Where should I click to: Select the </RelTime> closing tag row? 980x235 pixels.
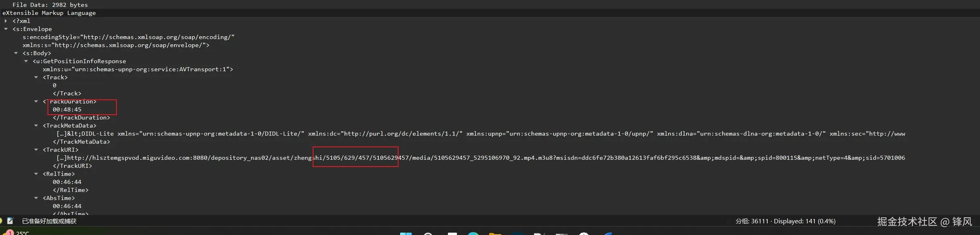point(71,190)
